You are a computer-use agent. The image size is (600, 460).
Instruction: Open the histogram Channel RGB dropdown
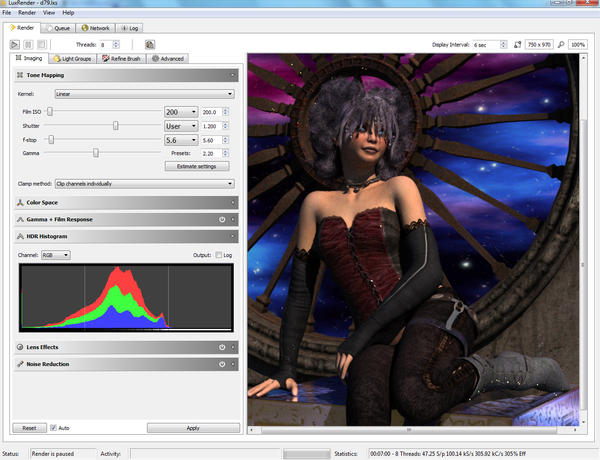tap(55, 255)
